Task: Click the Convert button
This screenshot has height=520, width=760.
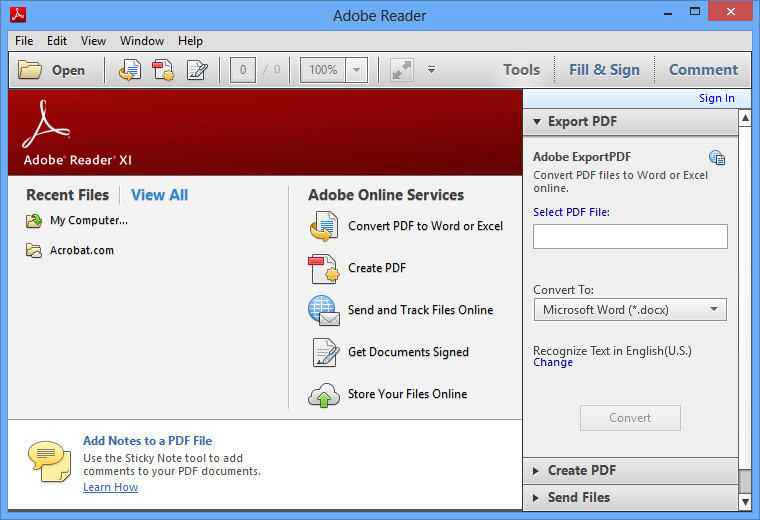Action: click(630, 418)
